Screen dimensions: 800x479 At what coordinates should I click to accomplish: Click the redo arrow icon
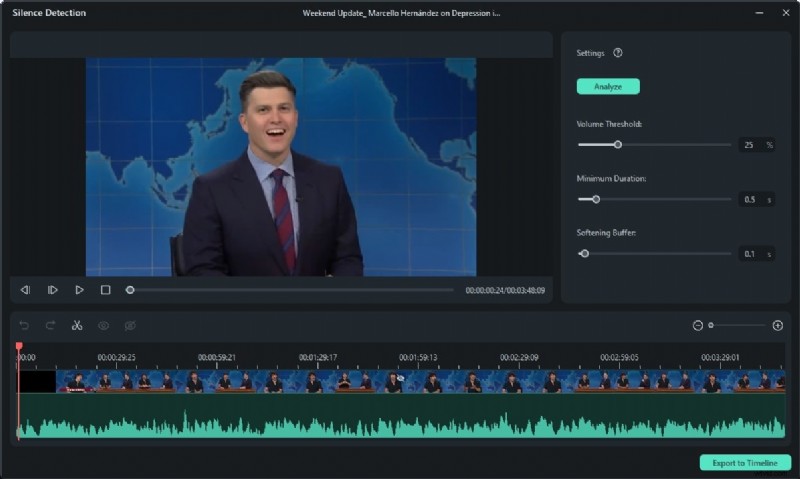pyautogui.click(x=51, y=325)
